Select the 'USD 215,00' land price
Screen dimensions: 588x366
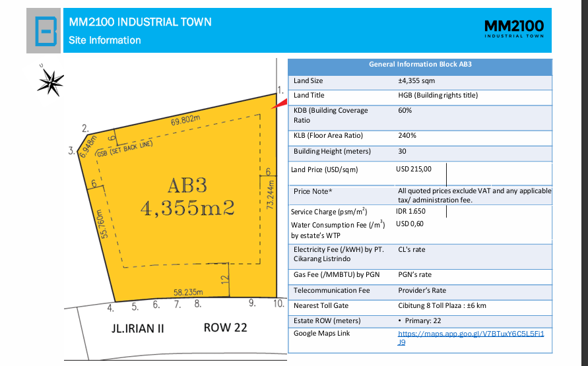tap(414, 169)
